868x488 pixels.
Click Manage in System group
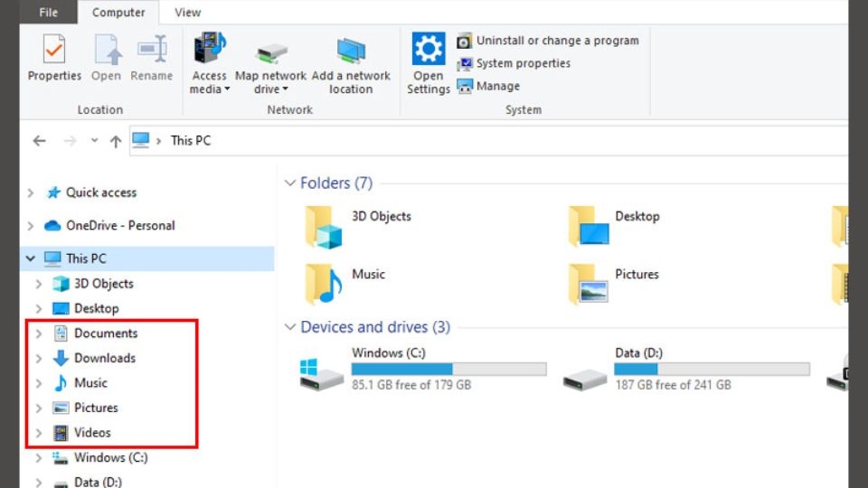tap(488, 86)
